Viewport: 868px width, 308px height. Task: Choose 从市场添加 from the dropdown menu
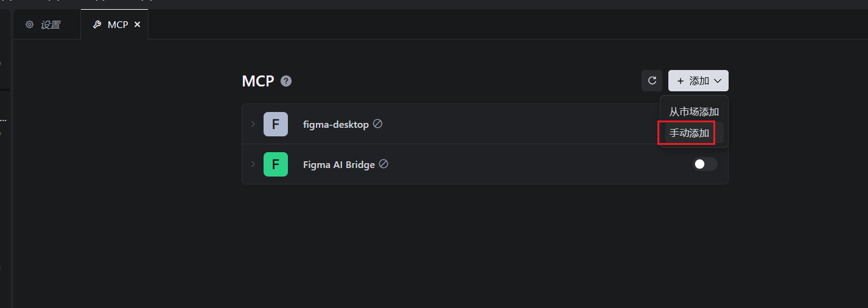(x=694, y=112)
